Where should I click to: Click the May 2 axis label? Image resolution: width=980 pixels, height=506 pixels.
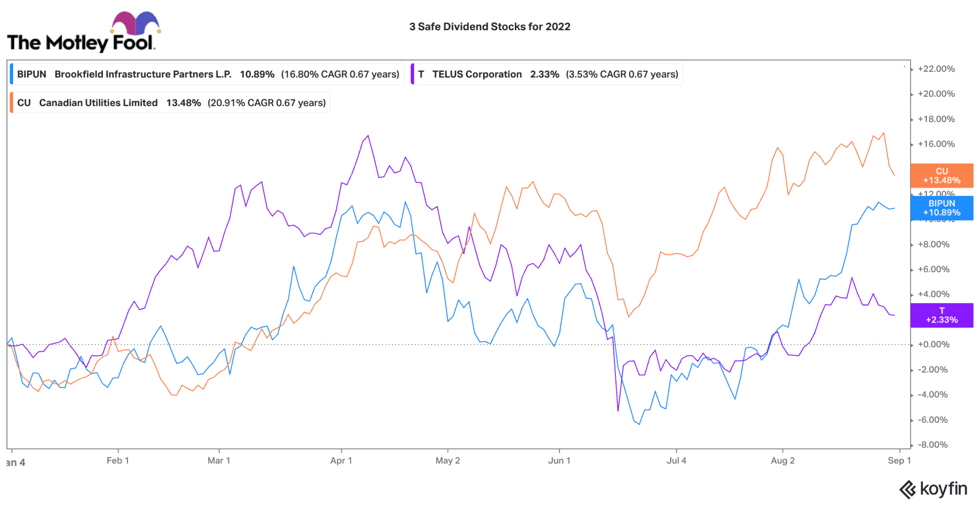point(447,461)
